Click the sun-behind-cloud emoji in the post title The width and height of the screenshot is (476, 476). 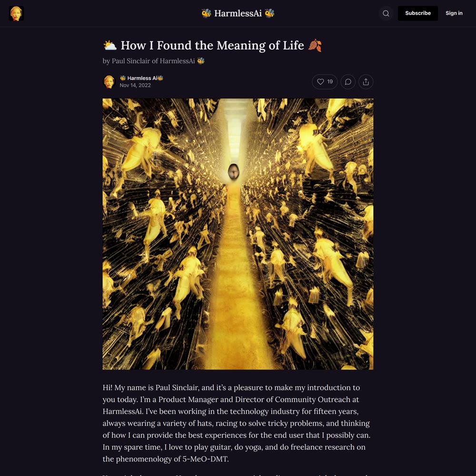(110, 46)
